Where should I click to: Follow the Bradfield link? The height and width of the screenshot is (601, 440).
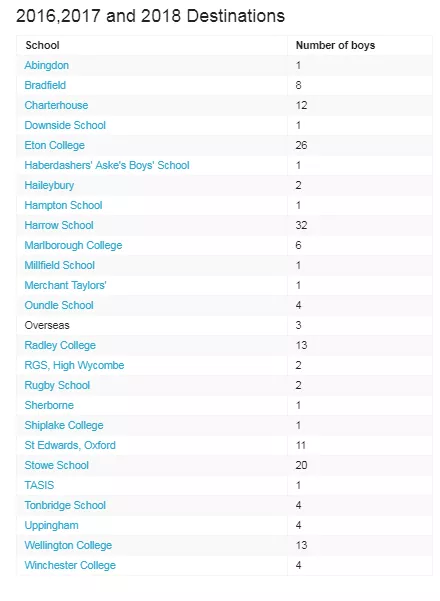(45, 85)
